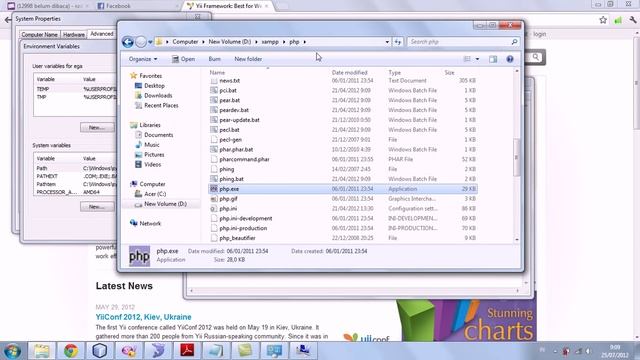Open the Facebook browser tab
Image resolution: width=640 pixels, height=360 pixels.
(138, 6)
